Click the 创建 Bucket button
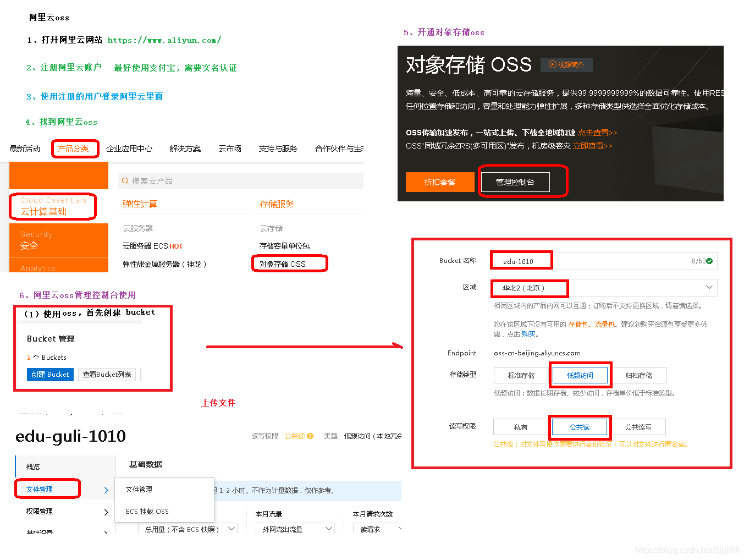 coord(50,375)
